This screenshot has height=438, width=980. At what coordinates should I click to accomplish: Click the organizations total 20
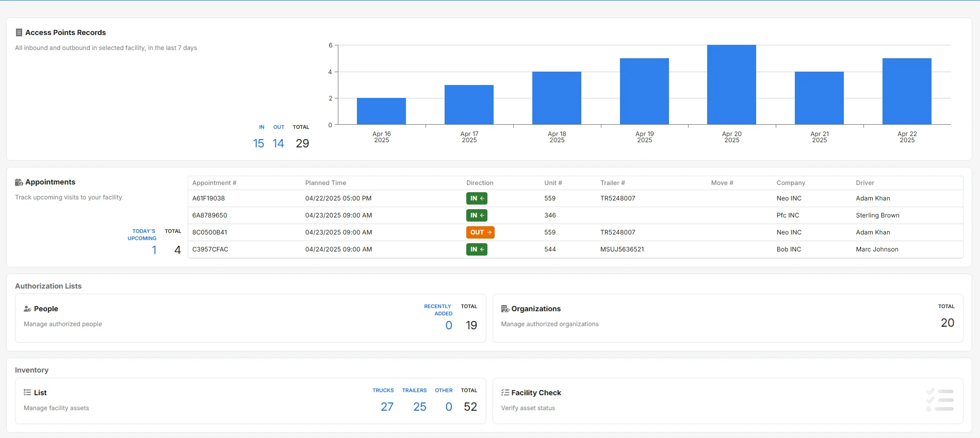[948, 323]
